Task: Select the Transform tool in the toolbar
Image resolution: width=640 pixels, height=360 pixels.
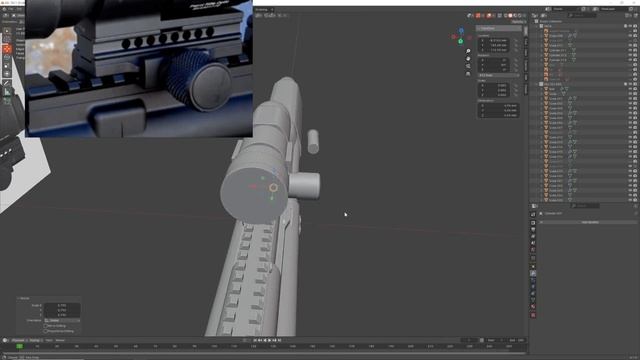Action: pos(7,74)
